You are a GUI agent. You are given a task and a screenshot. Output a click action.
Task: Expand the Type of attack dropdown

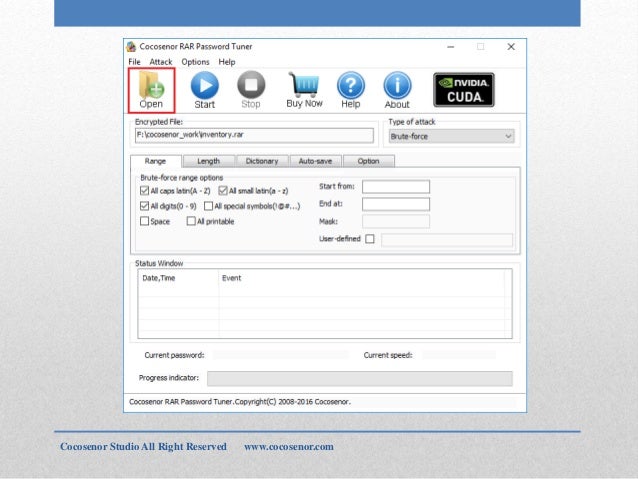451,136
